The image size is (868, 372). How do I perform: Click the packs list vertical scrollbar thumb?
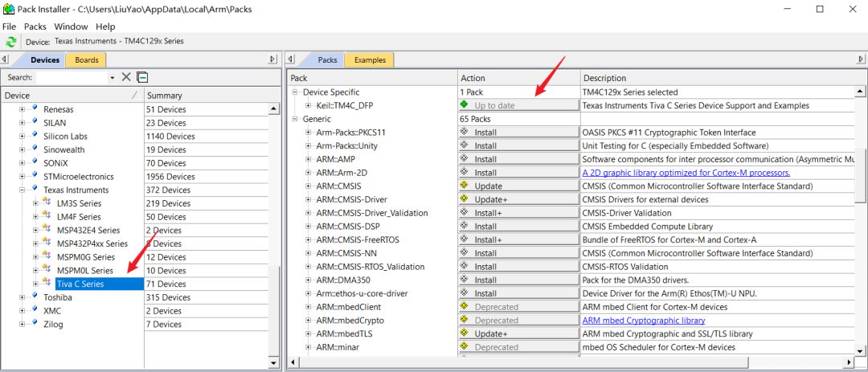(860, 176)
